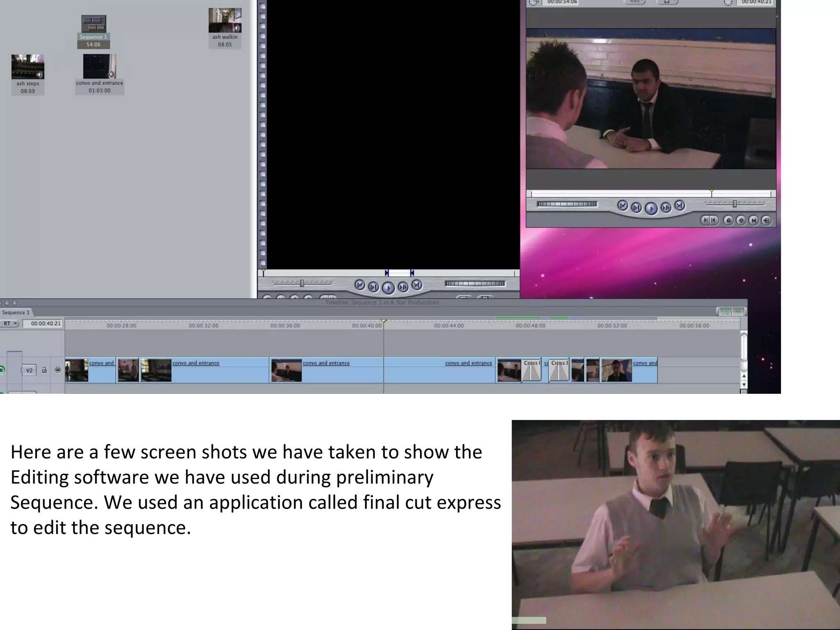Toggle the V2 track visibility green light

[2, 370]
